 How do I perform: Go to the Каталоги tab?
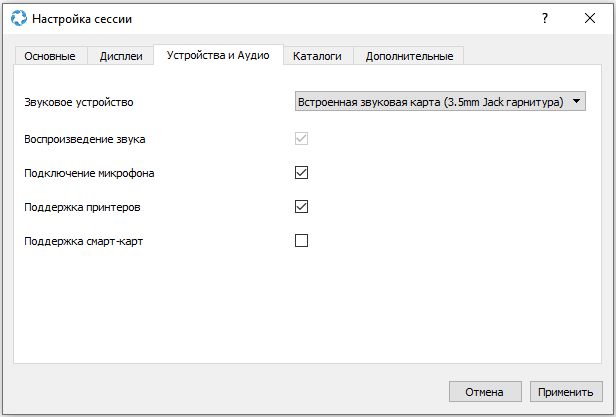point(318,56)
